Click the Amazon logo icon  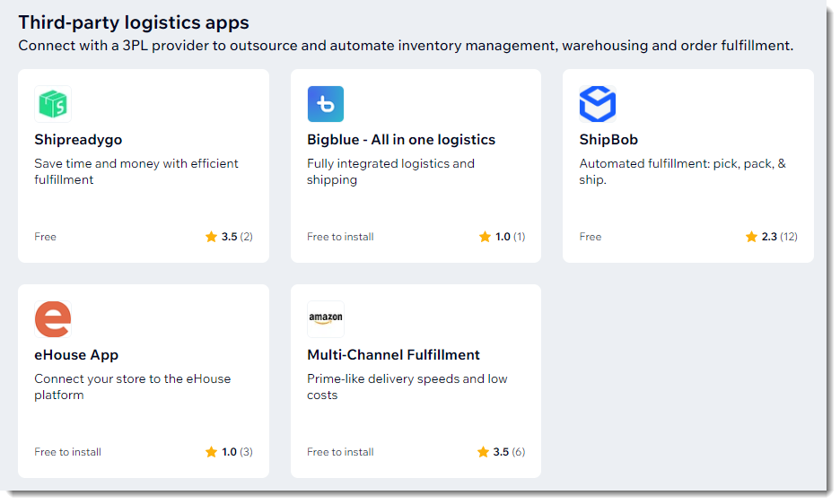tap(325, 319)
